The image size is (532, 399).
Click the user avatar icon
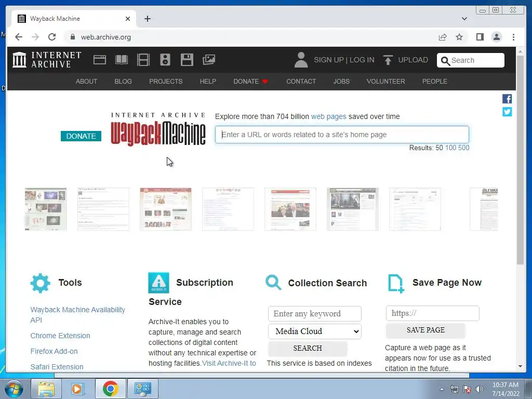point(301,60)
